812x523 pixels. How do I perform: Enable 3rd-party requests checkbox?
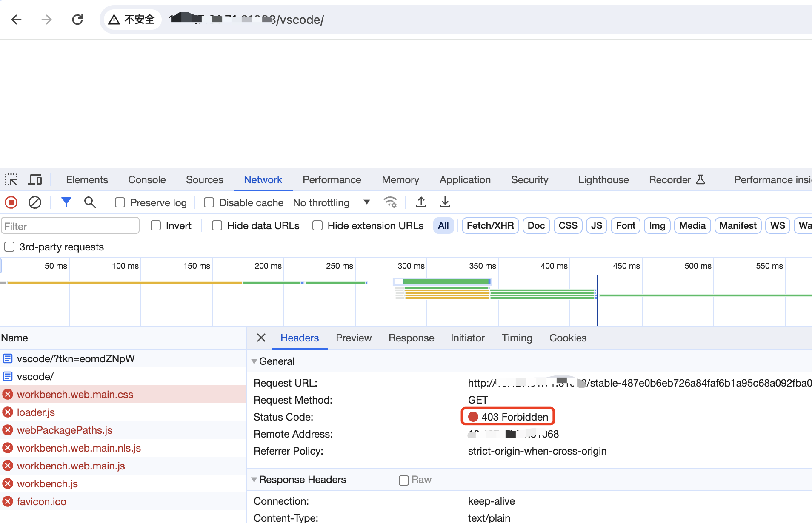(9, 247)
